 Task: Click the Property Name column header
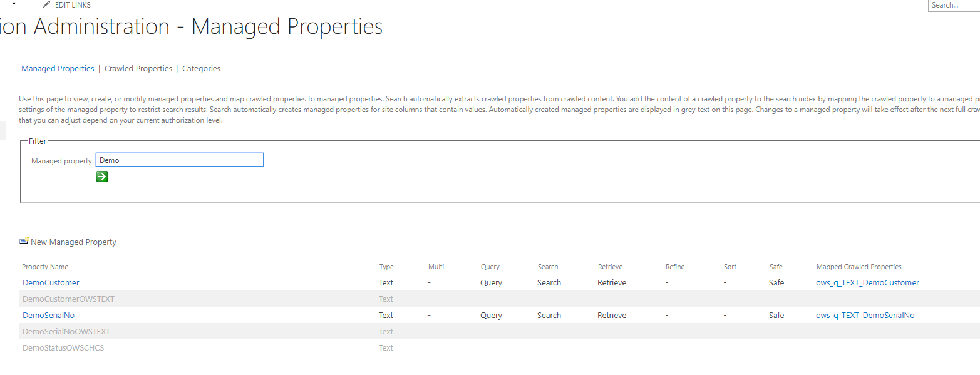[x=45, y=267]
